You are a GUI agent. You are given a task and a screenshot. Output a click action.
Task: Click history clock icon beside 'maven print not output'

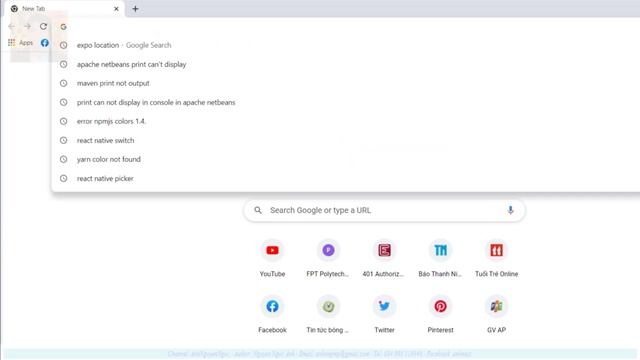pyautogui.click(x=63, y=83)
